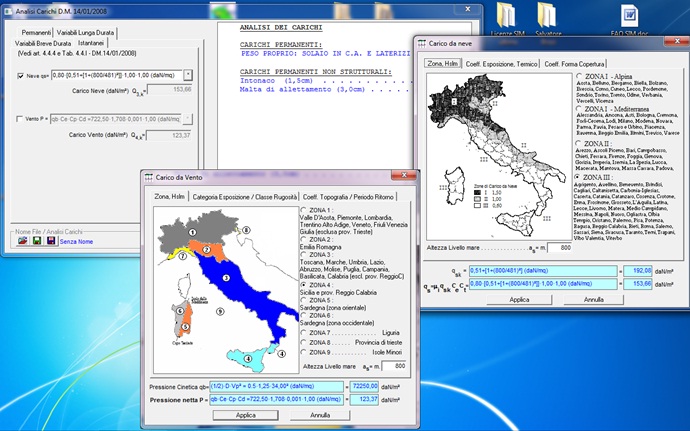Select wind ZONA 3 Toscana radio button
The image size is (690, 431).
tap(304, 254)
